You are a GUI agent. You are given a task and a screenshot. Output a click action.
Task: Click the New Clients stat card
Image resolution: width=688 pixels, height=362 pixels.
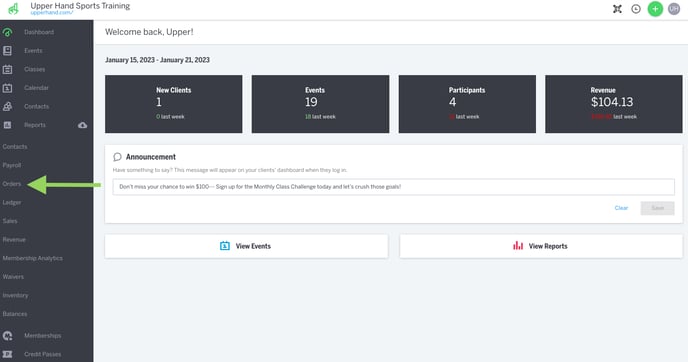(173, 104)
